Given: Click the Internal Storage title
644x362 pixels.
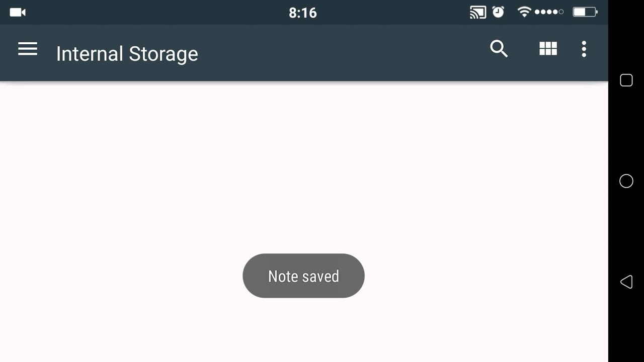Looking at the screenshot, I should (x=127, y=54).
